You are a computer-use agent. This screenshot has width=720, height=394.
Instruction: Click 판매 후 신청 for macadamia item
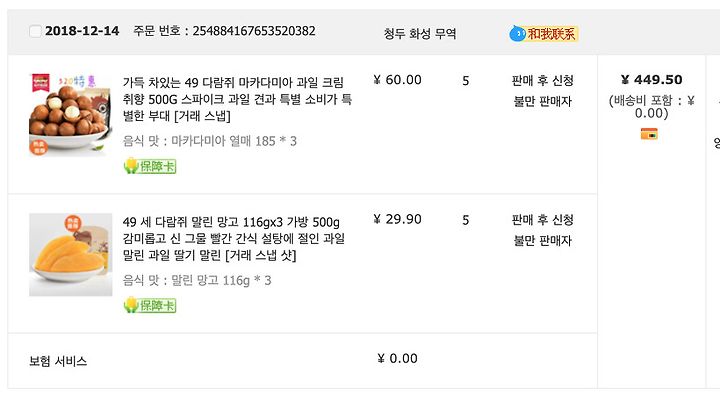tap(542, 80)
